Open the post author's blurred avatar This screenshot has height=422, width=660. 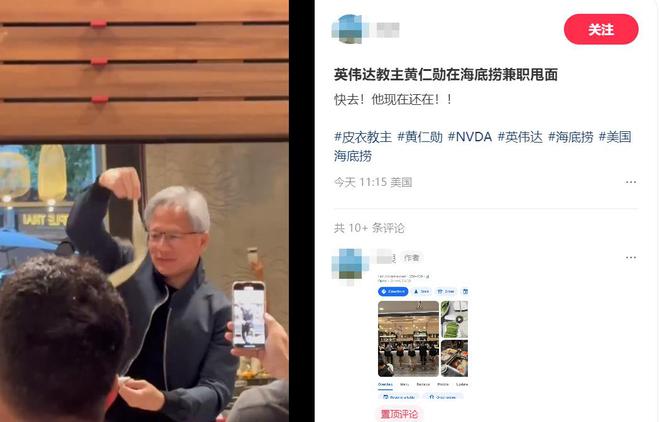[x=348, y=29]
